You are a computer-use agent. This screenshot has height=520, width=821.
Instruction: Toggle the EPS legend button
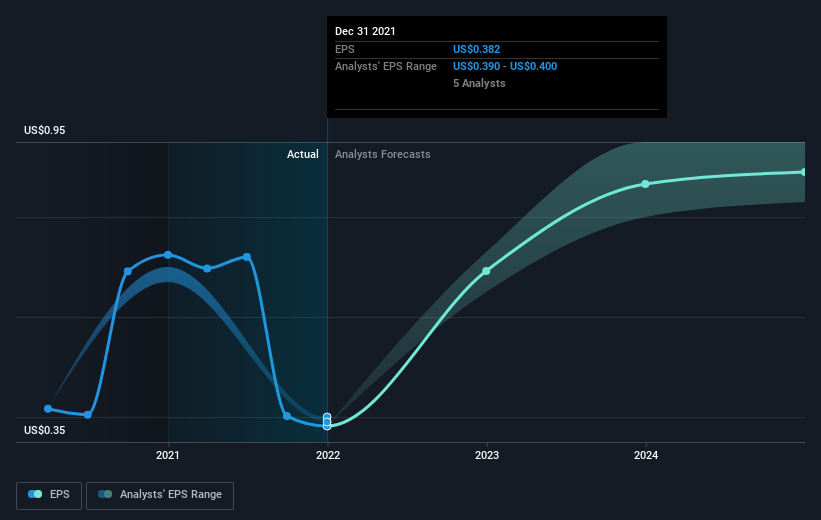(x=49, y=495)
